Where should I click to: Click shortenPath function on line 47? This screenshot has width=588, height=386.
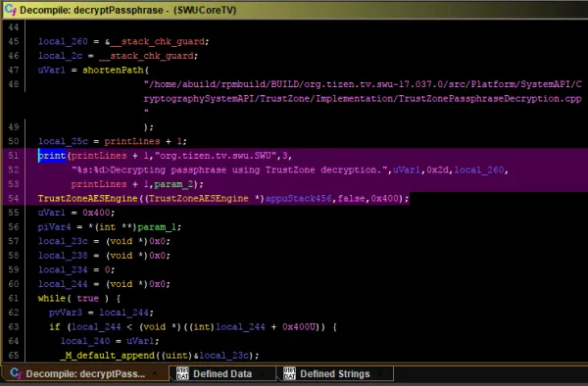click(113, 71)
